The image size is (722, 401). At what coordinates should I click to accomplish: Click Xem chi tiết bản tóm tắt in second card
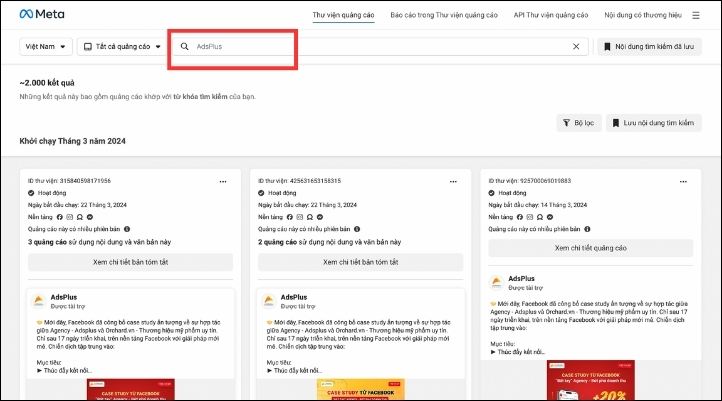point(361,262)
